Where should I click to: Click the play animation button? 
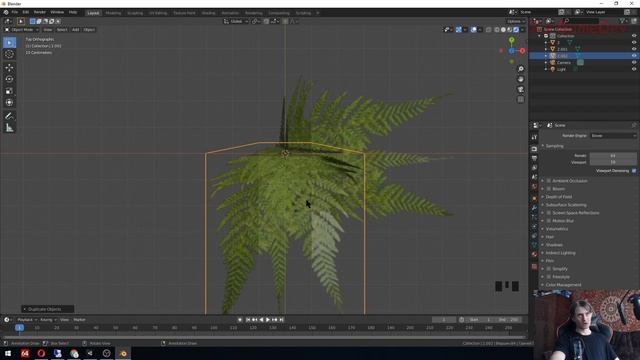click(268, 320)
